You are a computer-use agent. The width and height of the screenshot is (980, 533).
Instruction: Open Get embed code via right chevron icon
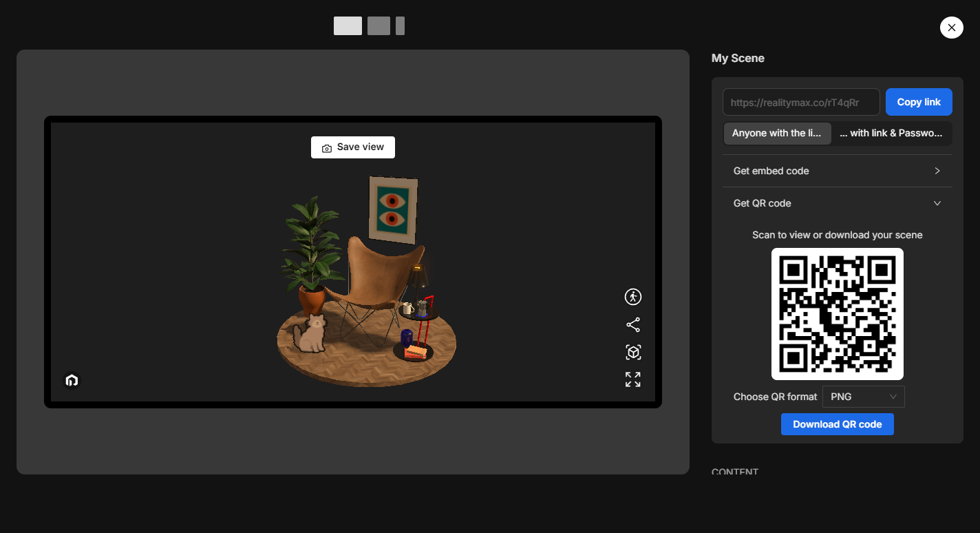[x=937, y=171]
